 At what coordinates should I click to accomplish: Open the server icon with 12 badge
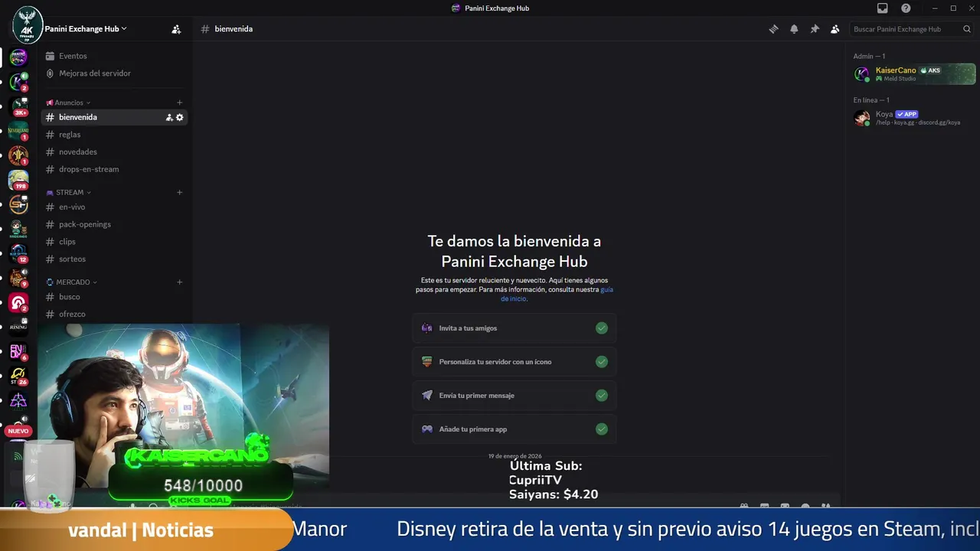point(18,253)
